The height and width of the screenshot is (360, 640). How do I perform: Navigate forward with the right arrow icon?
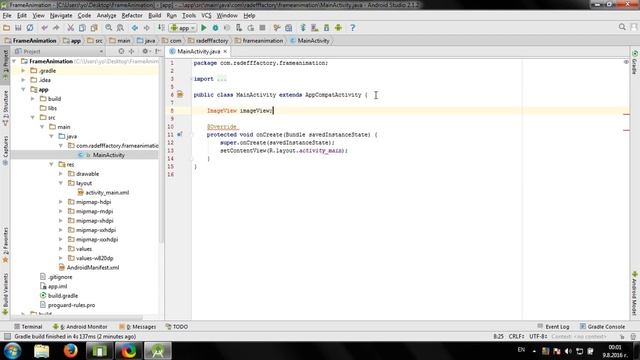[146, 28]
